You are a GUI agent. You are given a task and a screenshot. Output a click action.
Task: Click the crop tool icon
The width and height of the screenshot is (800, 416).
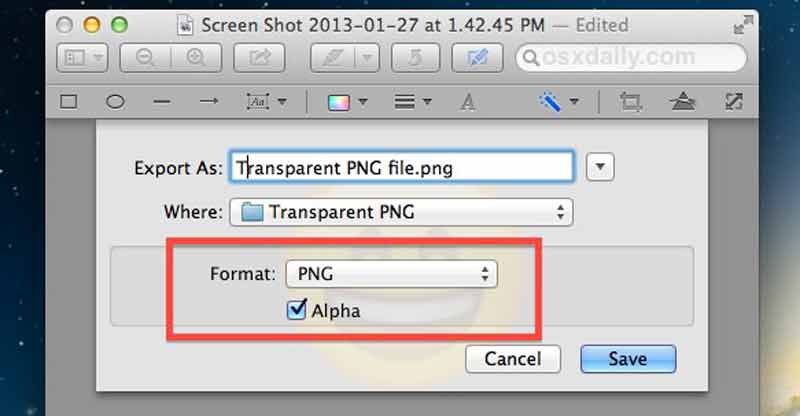coord(630,101)
